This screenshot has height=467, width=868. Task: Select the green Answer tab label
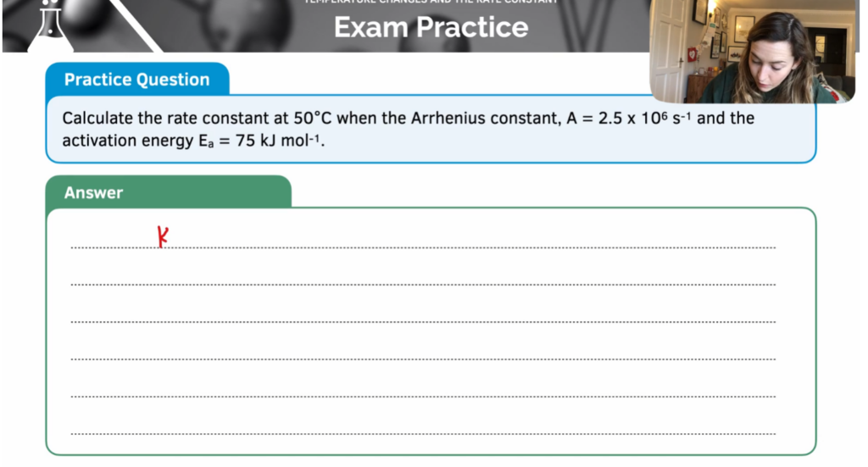93,192
